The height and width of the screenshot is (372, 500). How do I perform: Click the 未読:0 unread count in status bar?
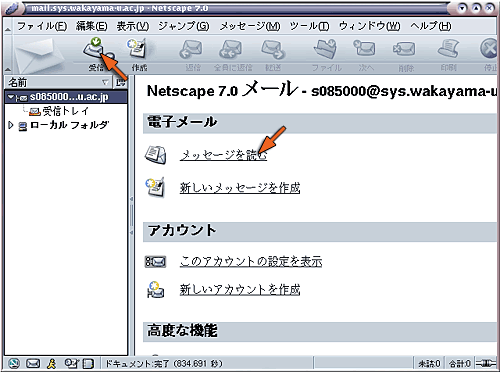[x=429, y=363]
